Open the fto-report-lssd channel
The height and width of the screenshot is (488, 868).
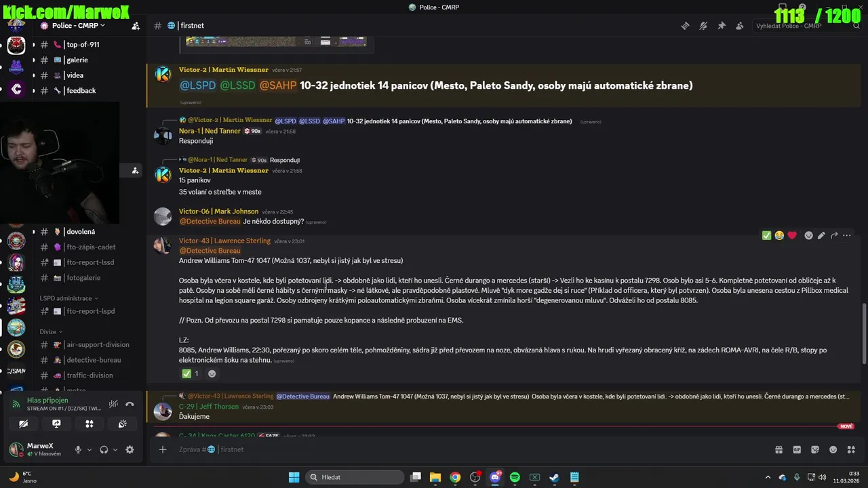coord(90,262)
